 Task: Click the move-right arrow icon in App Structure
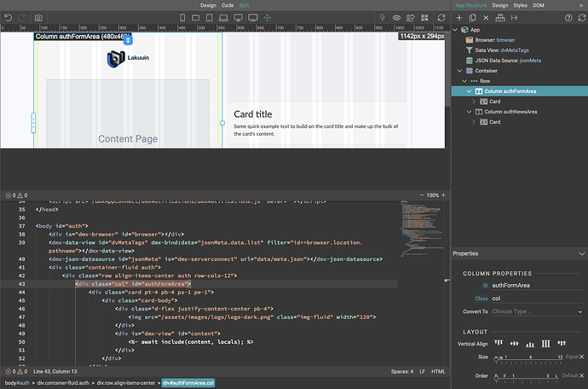coord(514,18)
